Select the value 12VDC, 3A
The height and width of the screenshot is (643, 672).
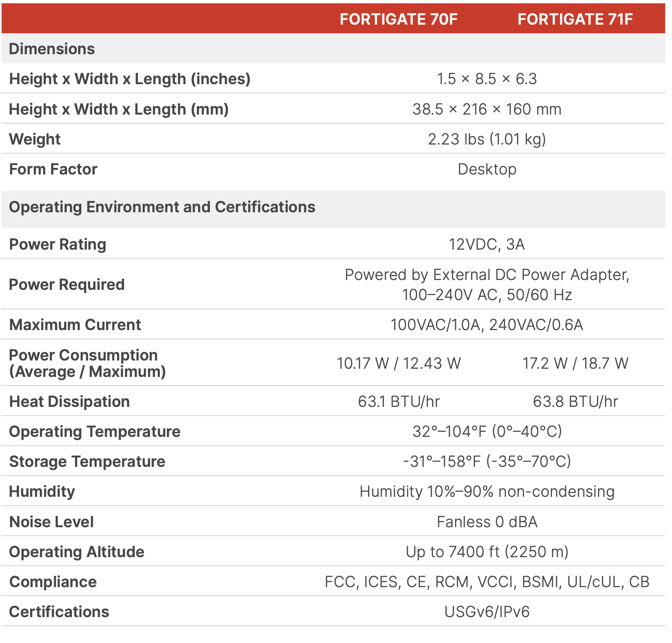point(487,244)
